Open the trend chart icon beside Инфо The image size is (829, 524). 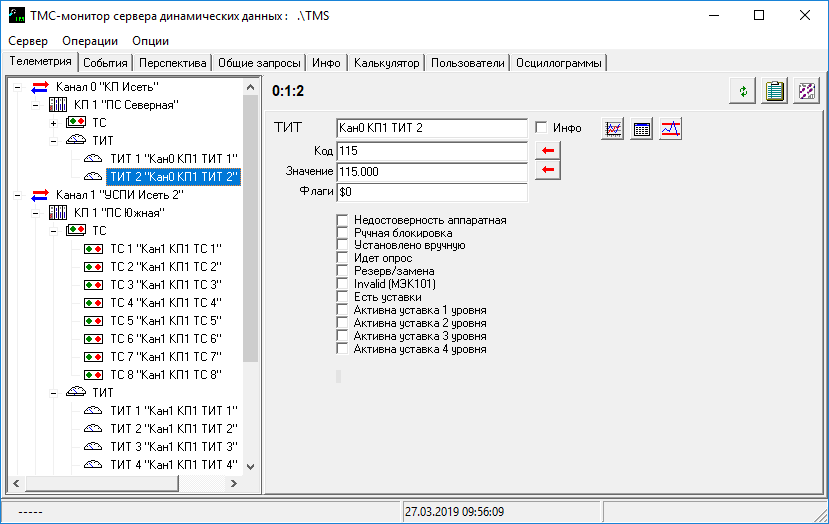(x=613, y=128)
